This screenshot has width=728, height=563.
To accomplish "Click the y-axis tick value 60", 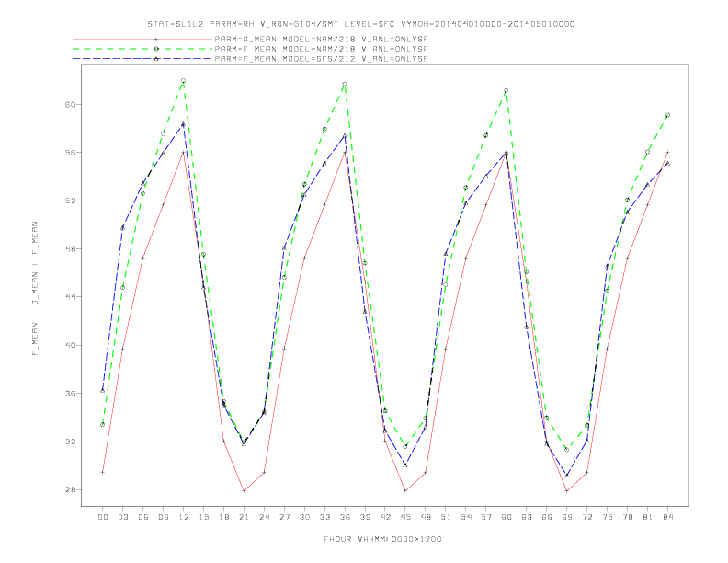I will point(71,105).
